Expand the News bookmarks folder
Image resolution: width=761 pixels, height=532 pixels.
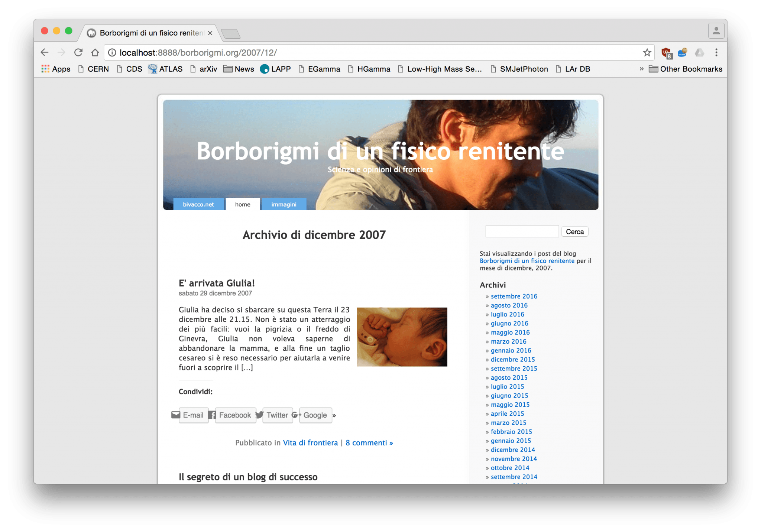click(x=239, y=69)
